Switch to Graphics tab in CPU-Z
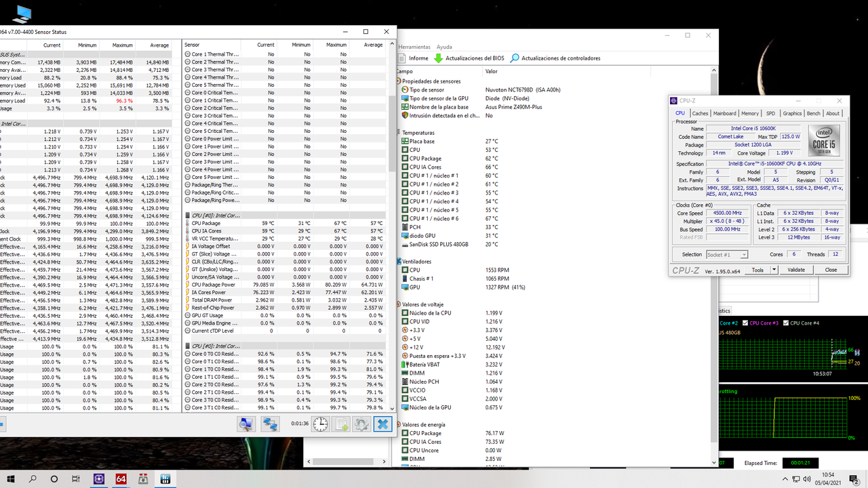 (792, 113)
